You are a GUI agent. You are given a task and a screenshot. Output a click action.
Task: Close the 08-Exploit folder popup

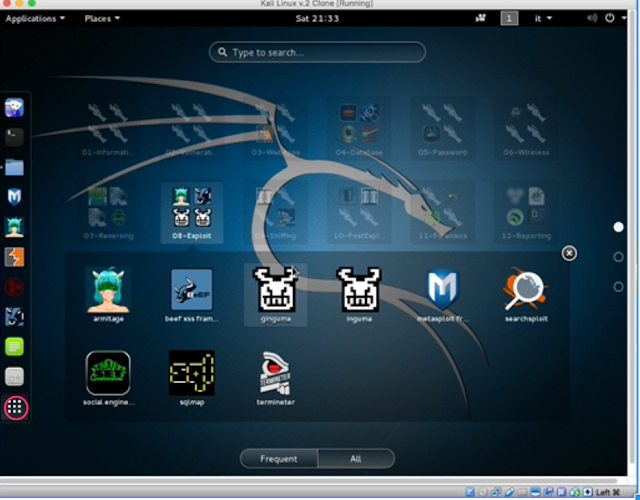pos(569,253)
